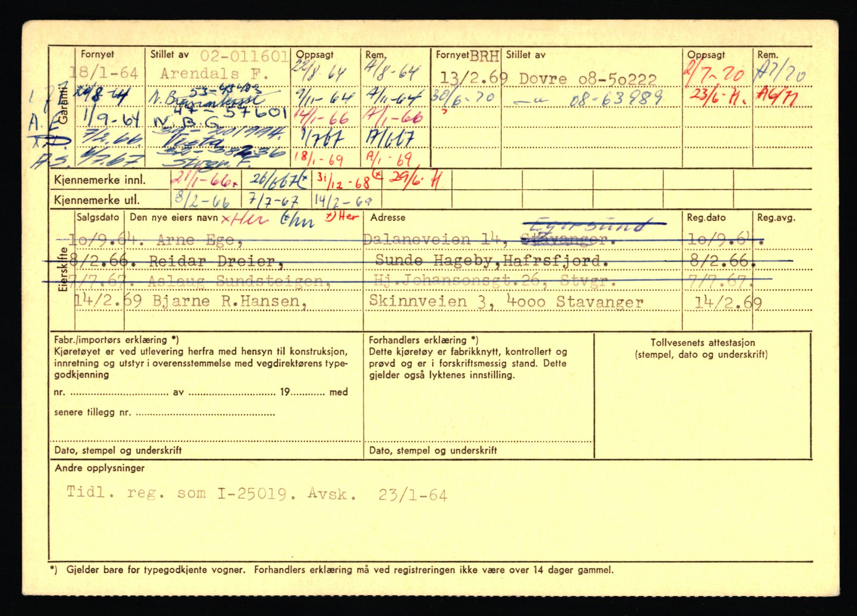The height and width of the screenshot is (616, 857).
Task: Click the 'Reg.dato' column header
Action: (706, 218)
